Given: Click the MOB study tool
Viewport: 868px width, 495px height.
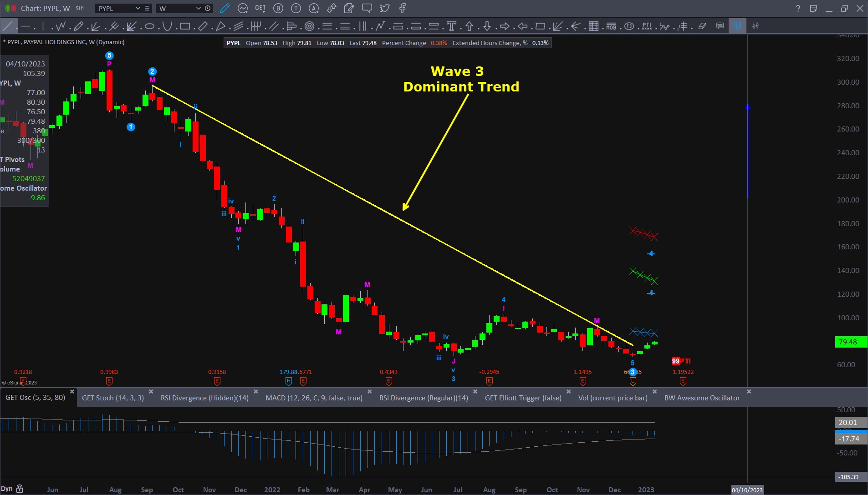Looking at the screenshot, I should [611, 26].
